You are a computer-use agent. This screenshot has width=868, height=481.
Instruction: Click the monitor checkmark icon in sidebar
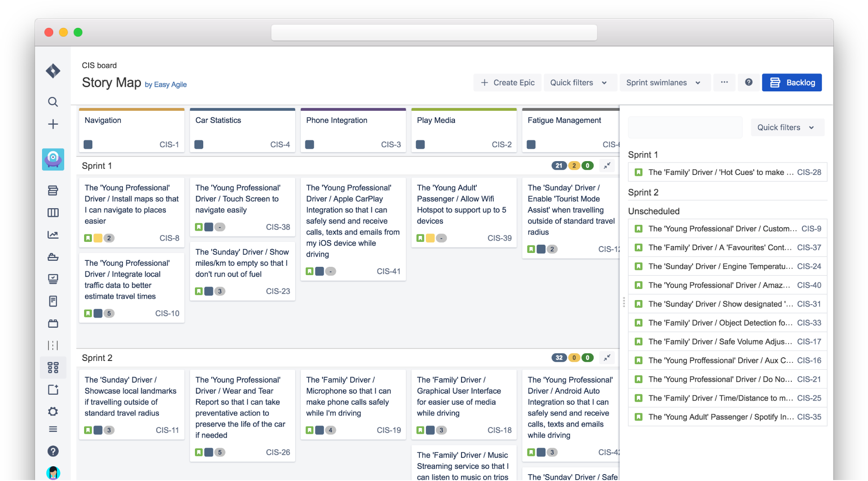(x=53, y=279)
